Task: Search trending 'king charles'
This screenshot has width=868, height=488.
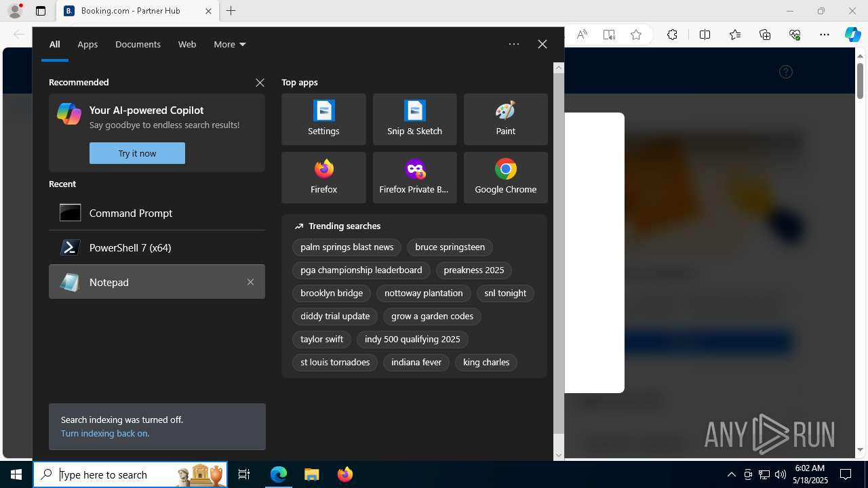Action: pyautogui.click(x=486, y=363)
